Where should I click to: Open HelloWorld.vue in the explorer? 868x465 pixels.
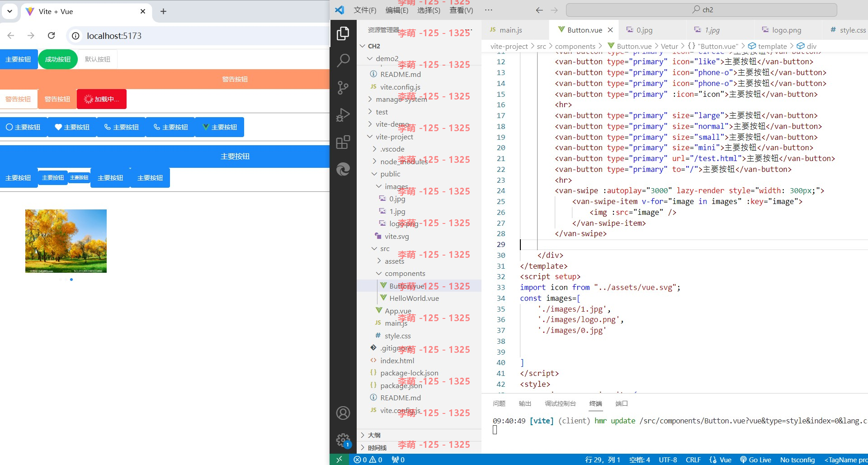(x=414, y=298)
